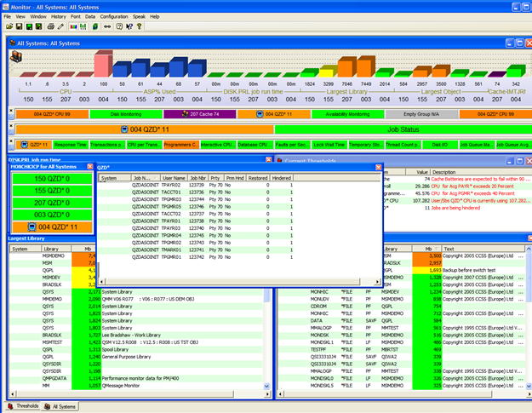The image size is (532, 413).
Task: Click the pink CPU bar in the chart
Action: click(102, 65)
